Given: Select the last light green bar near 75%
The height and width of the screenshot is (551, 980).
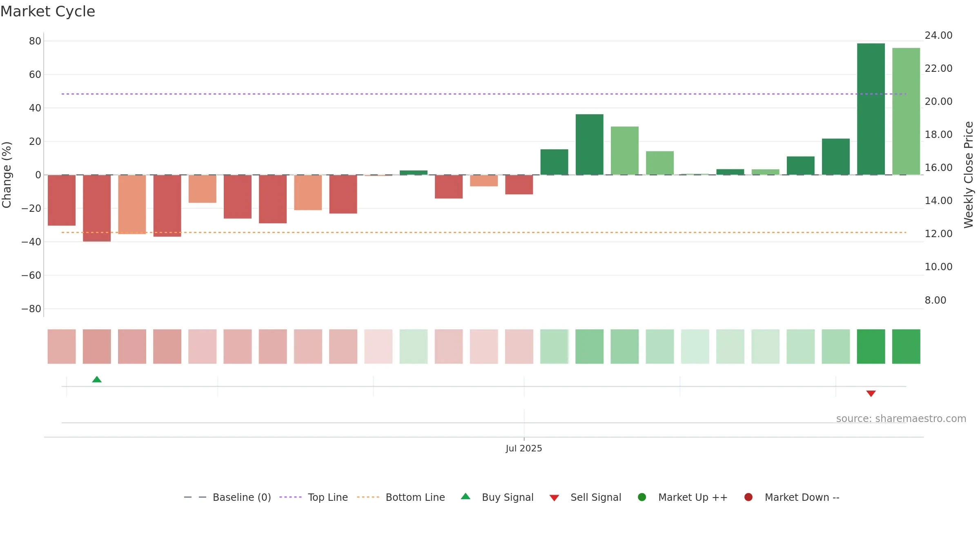Looking at the screenshot, I should coord(906,111).
